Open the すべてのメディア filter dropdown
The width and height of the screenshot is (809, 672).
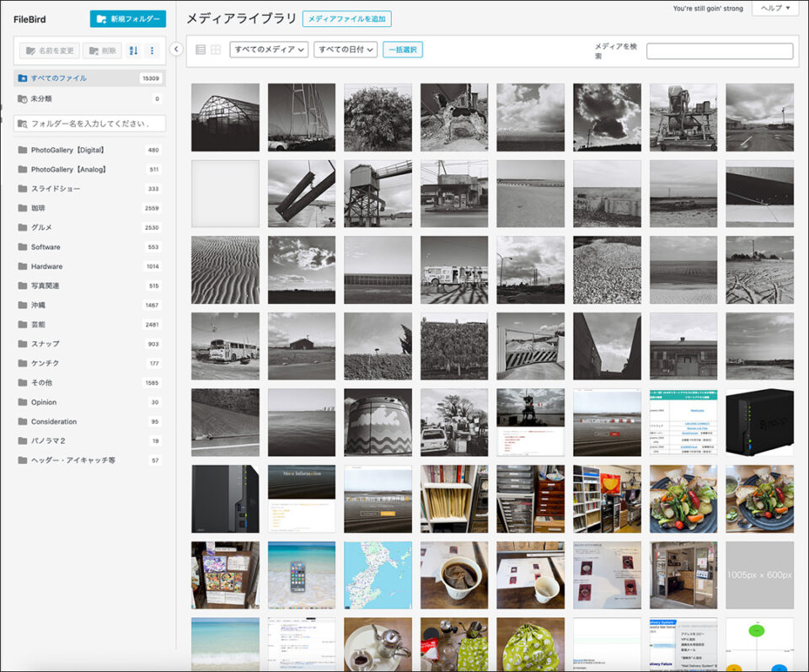[269, 50]
